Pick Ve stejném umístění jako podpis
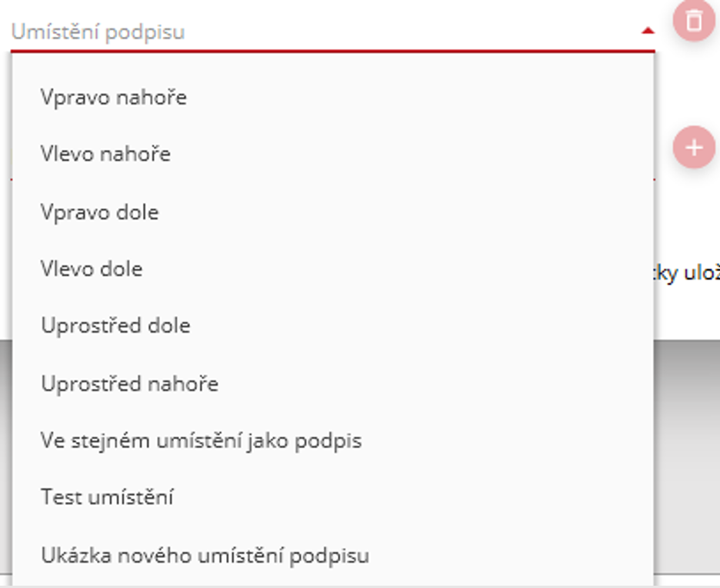720x588 pixels. (x=201, y=440)
